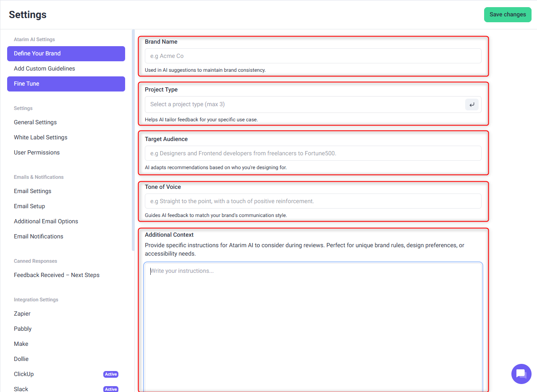Open Email Notifications settings
This screenshot has height=392, width=537.
39,236
